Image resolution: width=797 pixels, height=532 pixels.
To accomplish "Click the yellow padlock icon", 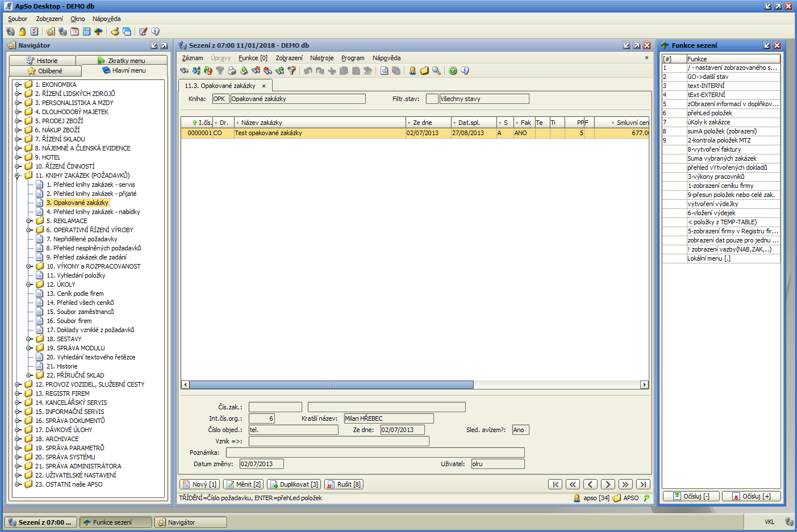I will tap(22, 32).
